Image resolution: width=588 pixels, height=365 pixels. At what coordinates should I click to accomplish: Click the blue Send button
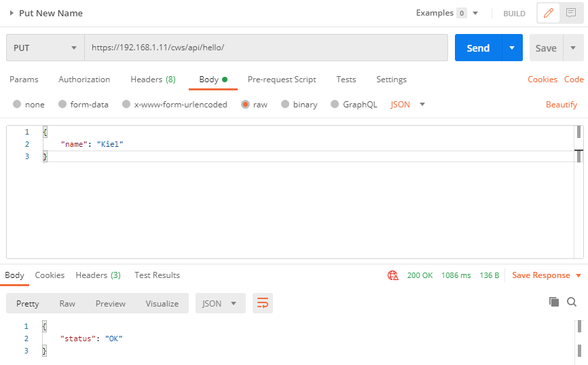(x=478, y=48)
